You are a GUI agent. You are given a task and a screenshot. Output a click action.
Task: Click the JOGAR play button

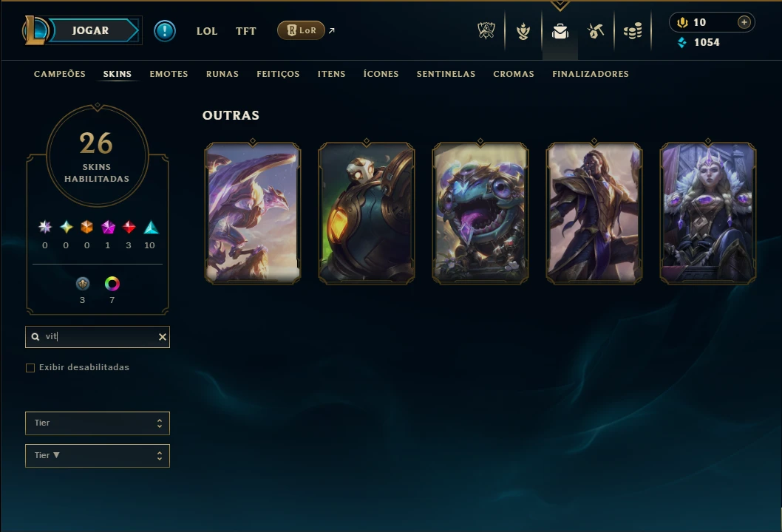click(91, 30)
